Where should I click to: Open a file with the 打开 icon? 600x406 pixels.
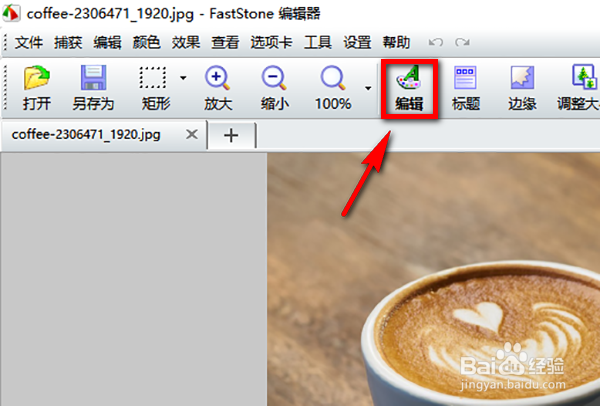[x=36, y=88]
